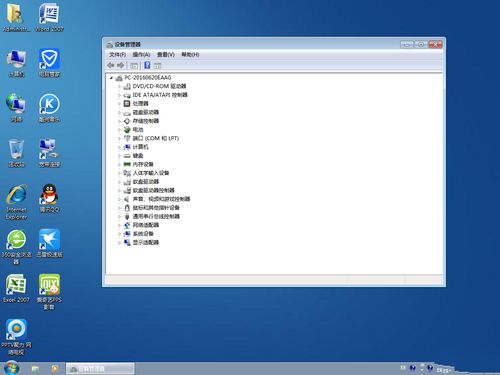Open the 帮助(H) menu
Image resolution: width=500 pixels, height=375 pixels.
[190, 54]
